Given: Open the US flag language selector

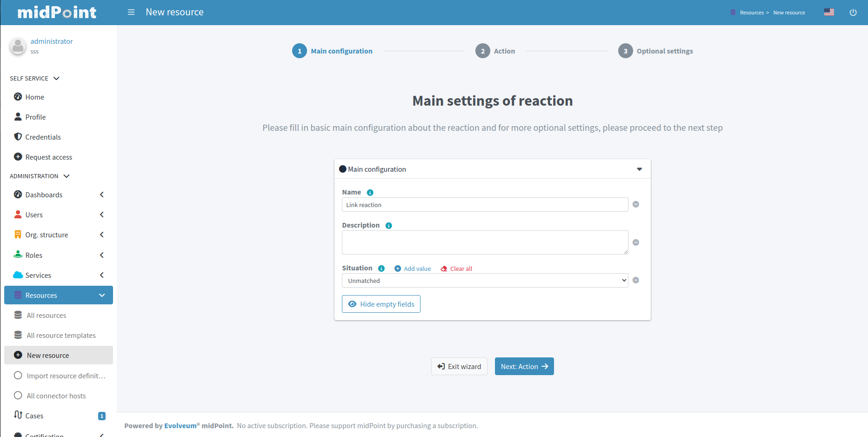Looking at the screenshot, I should point(829,12).
